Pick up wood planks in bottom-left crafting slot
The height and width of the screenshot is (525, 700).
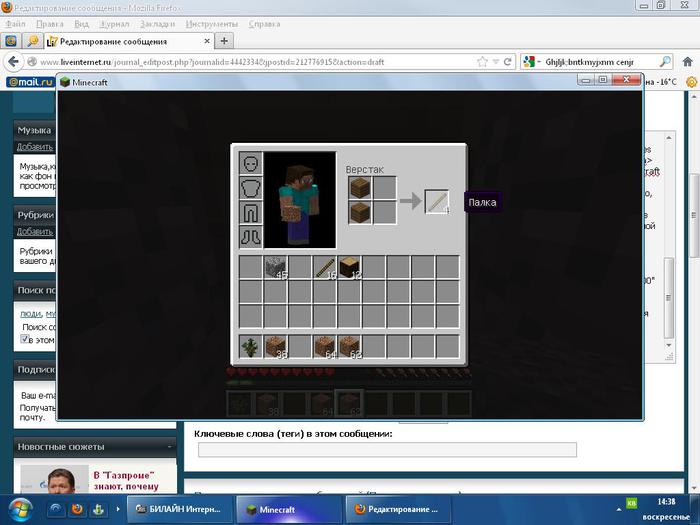360,212
